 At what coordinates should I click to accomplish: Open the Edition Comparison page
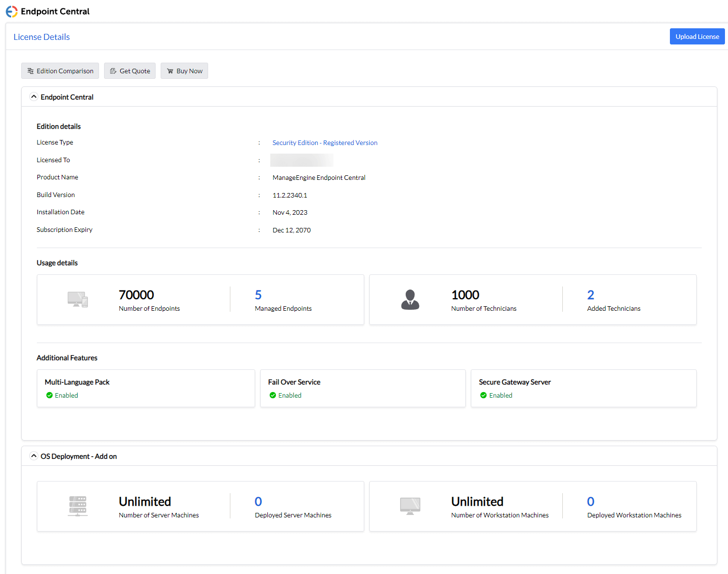(60, 71)
